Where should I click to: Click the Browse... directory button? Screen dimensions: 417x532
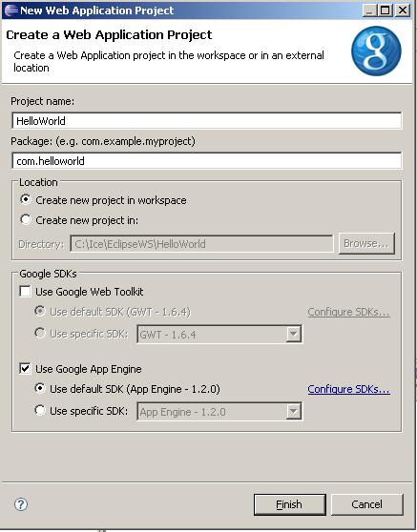coord(366,244)
